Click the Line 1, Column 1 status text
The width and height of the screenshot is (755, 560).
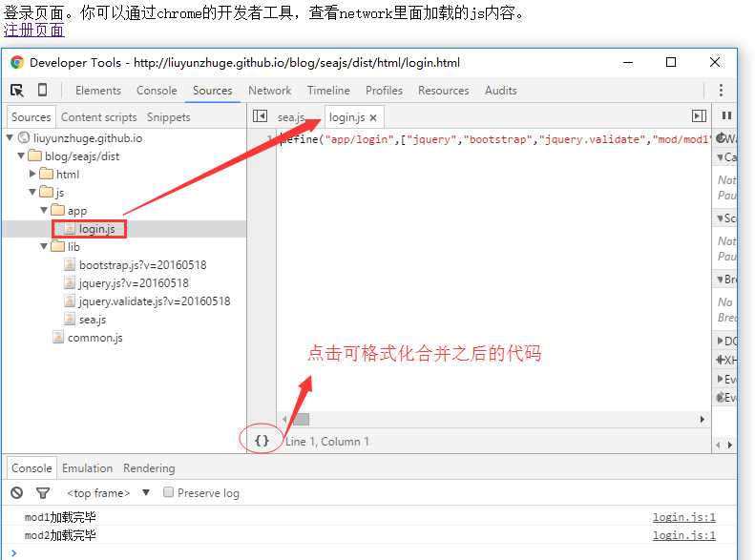(327, 441)
